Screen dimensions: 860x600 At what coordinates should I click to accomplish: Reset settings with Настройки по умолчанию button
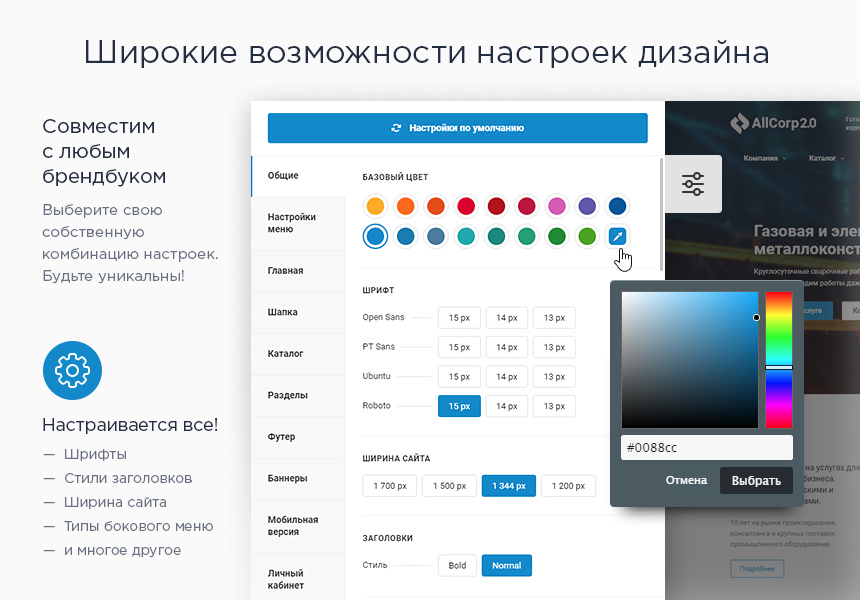(x=457, y=128)
